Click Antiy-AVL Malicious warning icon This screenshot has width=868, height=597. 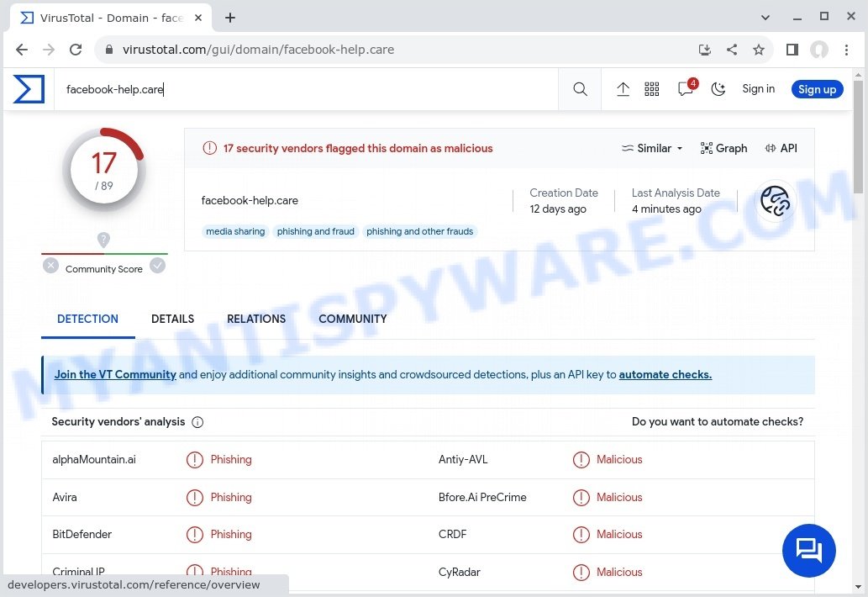(581, 460)
